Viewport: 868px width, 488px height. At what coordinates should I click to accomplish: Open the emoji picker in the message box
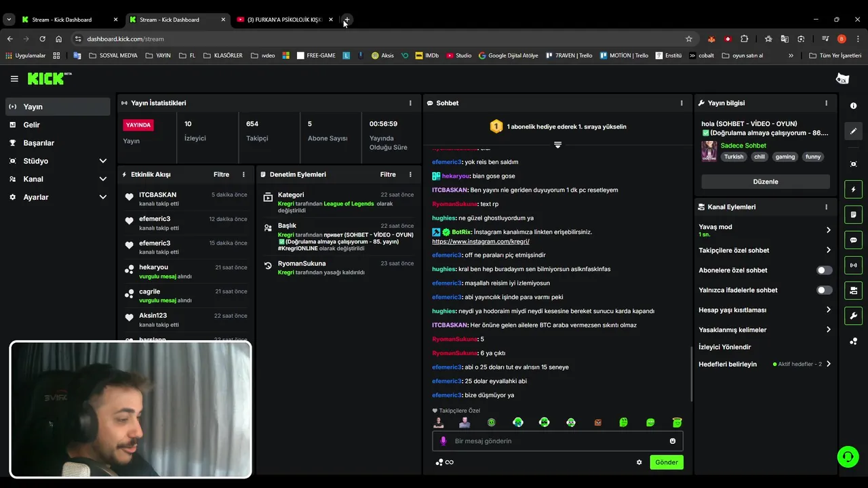[x=673, y=441]
